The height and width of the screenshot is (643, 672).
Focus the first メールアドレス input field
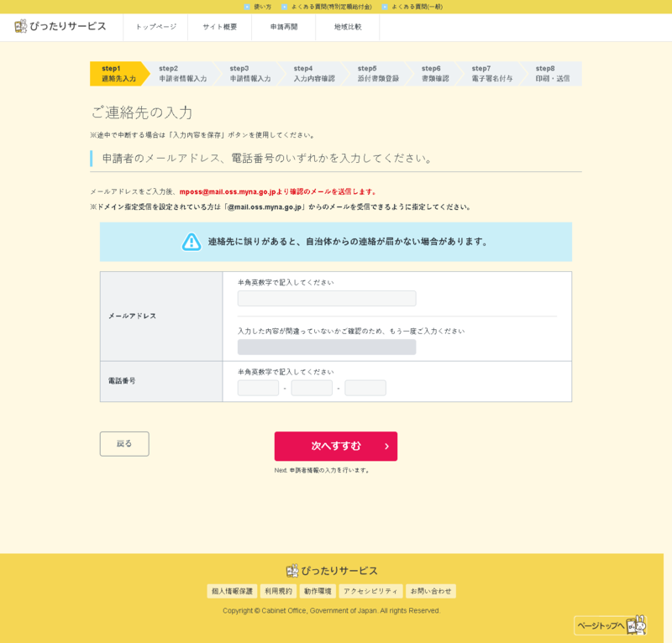327,299
